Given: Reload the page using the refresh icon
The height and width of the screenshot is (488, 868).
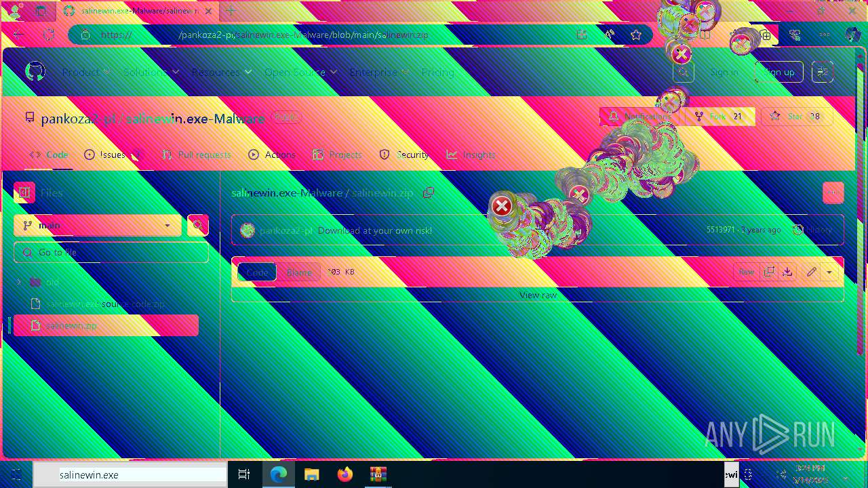Looking at the screenshot, I should point(49,35).
